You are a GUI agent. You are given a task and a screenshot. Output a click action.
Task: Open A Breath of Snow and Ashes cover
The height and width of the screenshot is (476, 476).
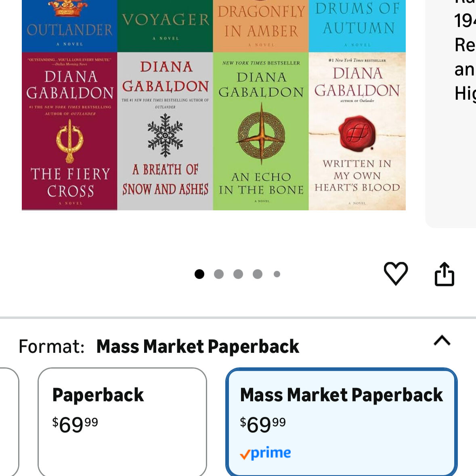(x=165, y=131)
